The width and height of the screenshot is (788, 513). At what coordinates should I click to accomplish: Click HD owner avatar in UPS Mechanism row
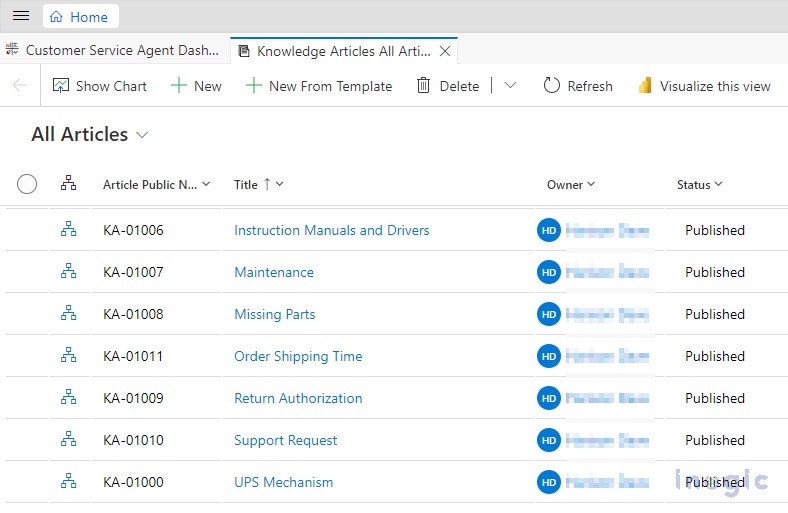tap(549, 482)
